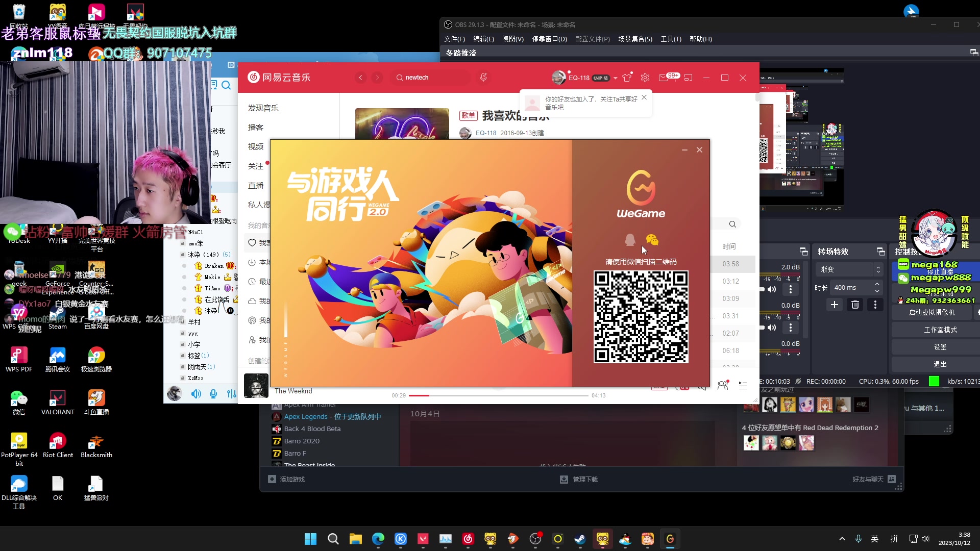Open transition properties three-dot menu in OBS
980x551 pixels.
(875, 305)
